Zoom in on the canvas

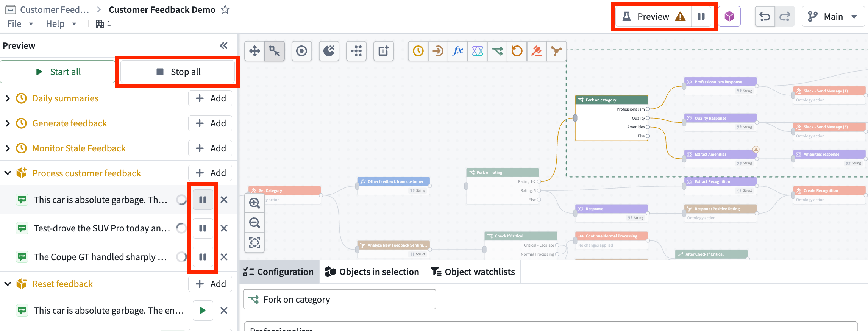254,203
